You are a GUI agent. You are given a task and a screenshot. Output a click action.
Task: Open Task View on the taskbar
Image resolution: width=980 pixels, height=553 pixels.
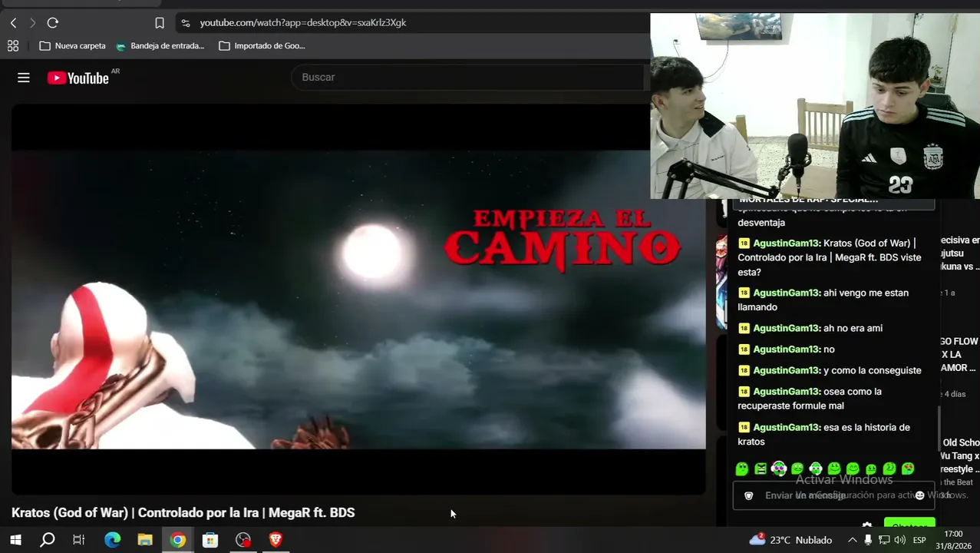coord(78,540)
